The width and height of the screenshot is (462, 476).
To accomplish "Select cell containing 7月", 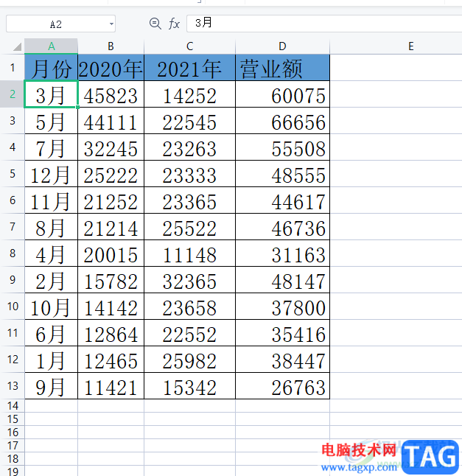I will tap(52, 147).
